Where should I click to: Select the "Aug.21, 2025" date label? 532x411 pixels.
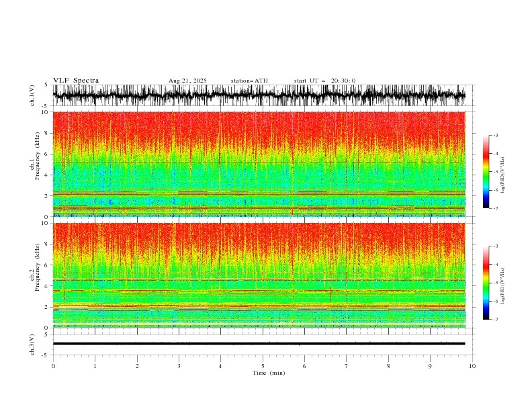[x=187, y=81]
